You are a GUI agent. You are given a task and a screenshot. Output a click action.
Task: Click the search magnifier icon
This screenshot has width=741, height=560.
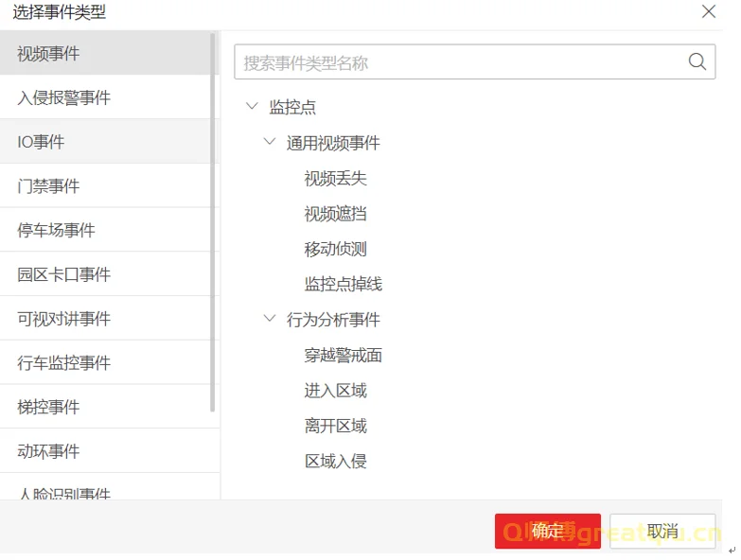pos(697,62)
